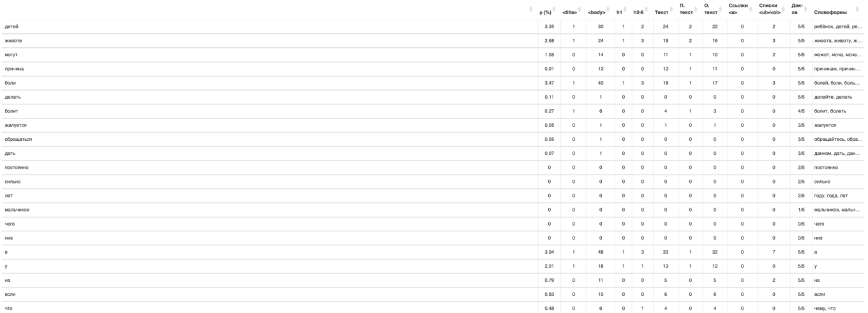Sort by the h2-6 column arrows

(x=648, y=10)
